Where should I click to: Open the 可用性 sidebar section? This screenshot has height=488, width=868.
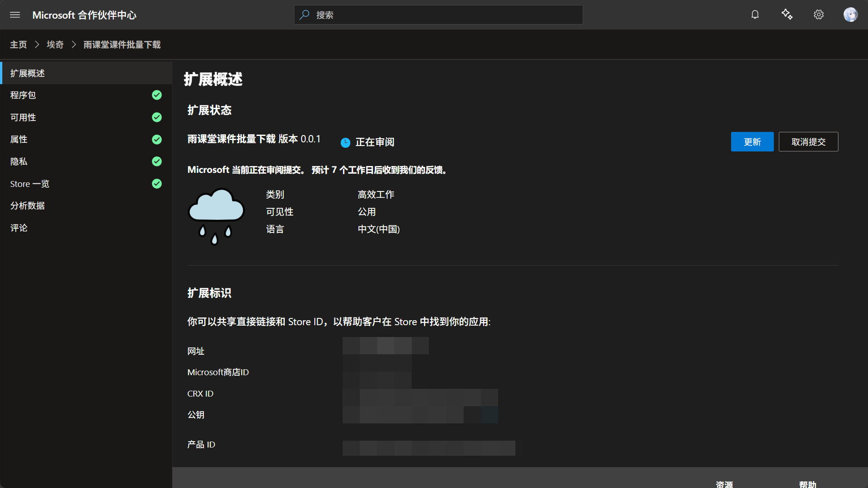(x=86, y=117)
